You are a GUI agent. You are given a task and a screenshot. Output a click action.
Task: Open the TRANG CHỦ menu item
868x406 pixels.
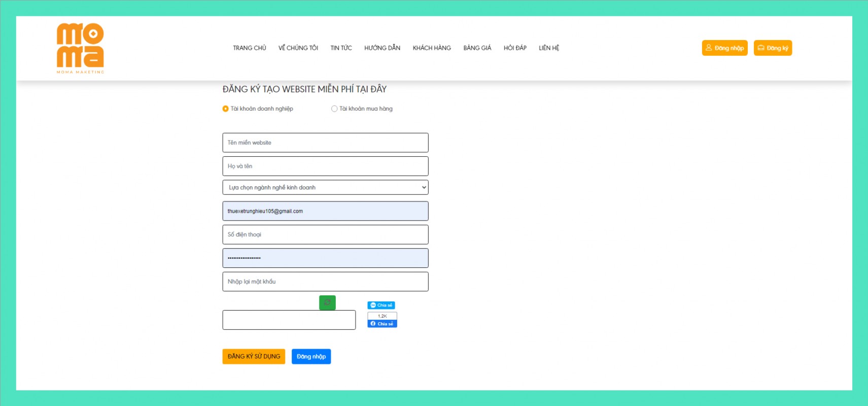point(250,48)
